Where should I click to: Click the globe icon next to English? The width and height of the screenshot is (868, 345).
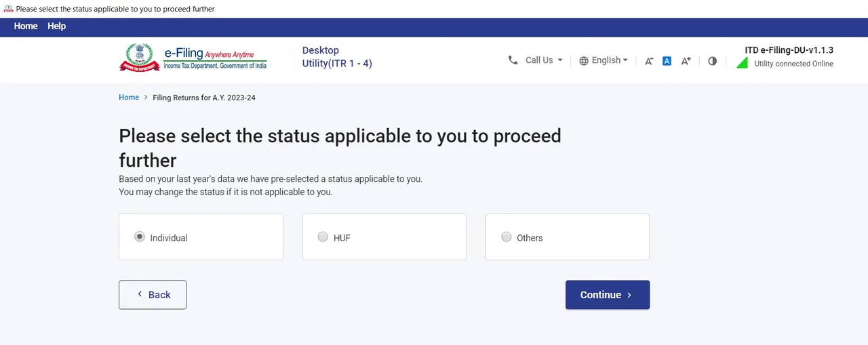pyautogui.click(x=584, y=61)
